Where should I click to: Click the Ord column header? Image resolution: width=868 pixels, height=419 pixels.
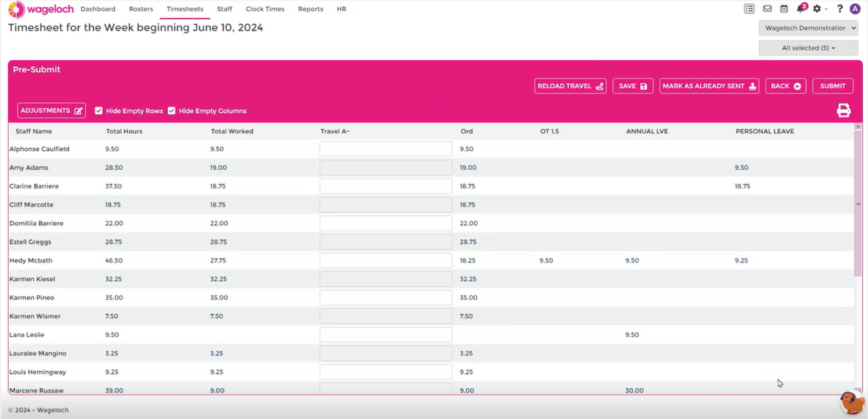click(467, 131)
